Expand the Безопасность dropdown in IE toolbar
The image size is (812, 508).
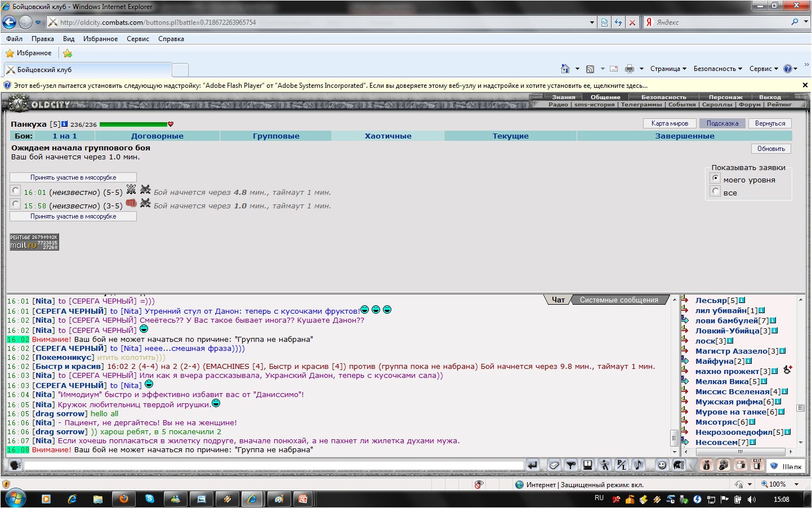click(717, 69)
